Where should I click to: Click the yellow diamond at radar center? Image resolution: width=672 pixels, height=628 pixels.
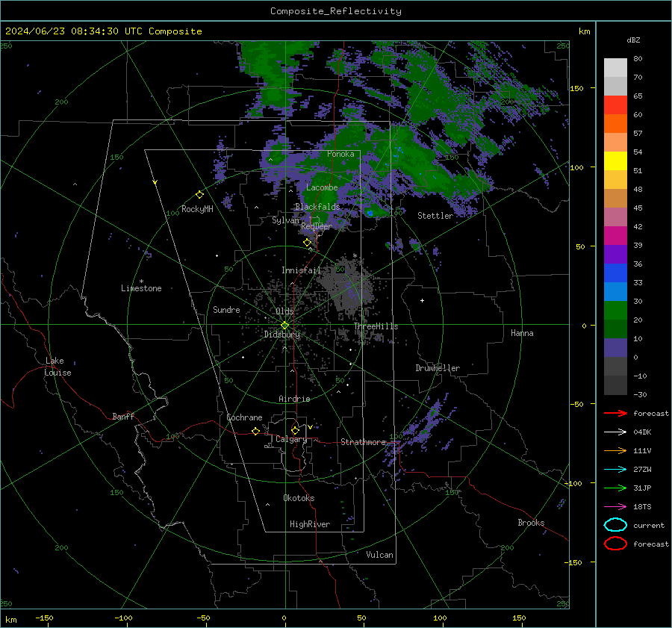pyautogui.click(x=284, y=326)
